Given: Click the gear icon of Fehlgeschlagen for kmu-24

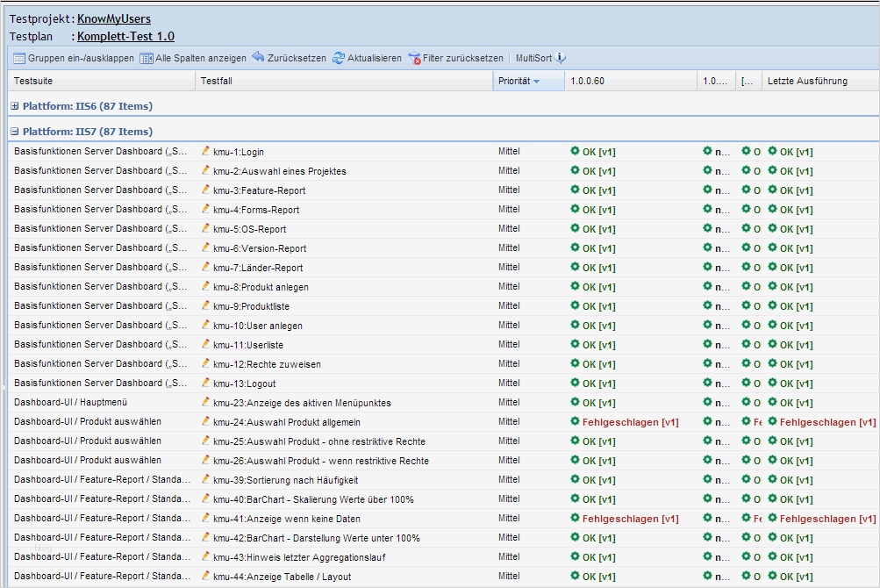Looking at the screenshot, I should (576, 421).
